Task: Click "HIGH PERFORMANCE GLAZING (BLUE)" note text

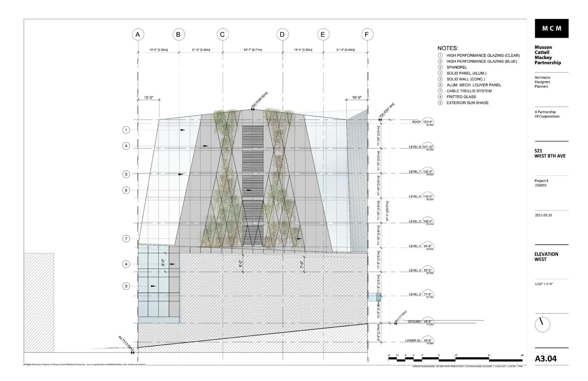Action: (x=482, y=61)
